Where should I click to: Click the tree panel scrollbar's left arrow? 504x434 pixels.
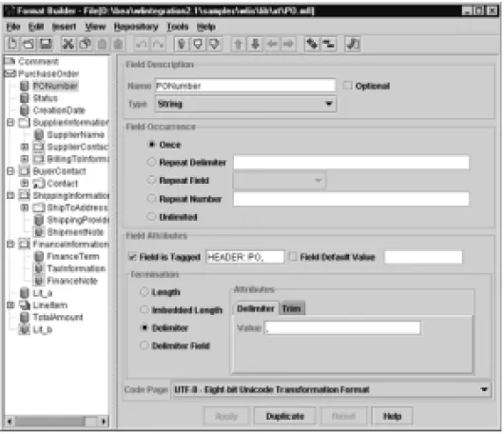(x=10, y=421)
